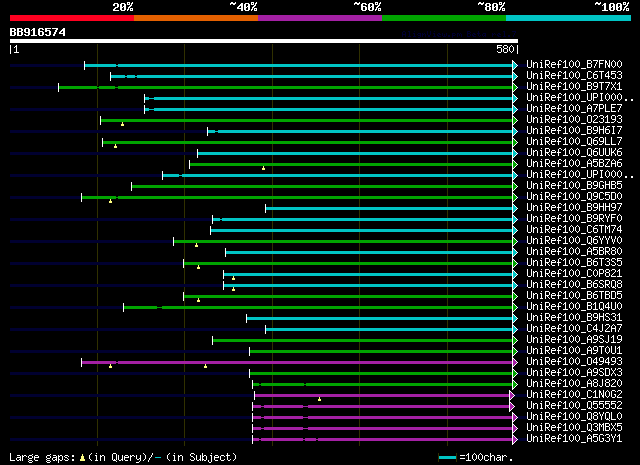This screenshot has width=640, height=465.
Task: Click the green ~80% identity legend segment
Action: 444,18
